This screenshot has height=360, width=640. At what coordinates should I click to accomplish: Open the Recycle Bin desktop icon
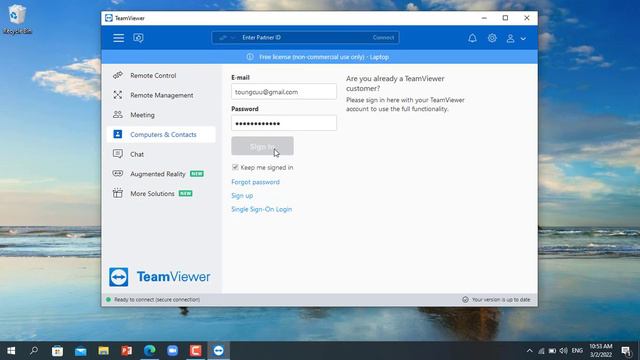[x=17, y=19]
